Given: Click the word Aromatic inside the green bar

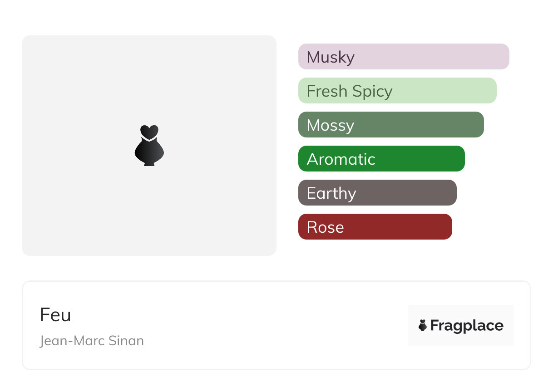Looking at the screenshot, I should pos(341,159).
